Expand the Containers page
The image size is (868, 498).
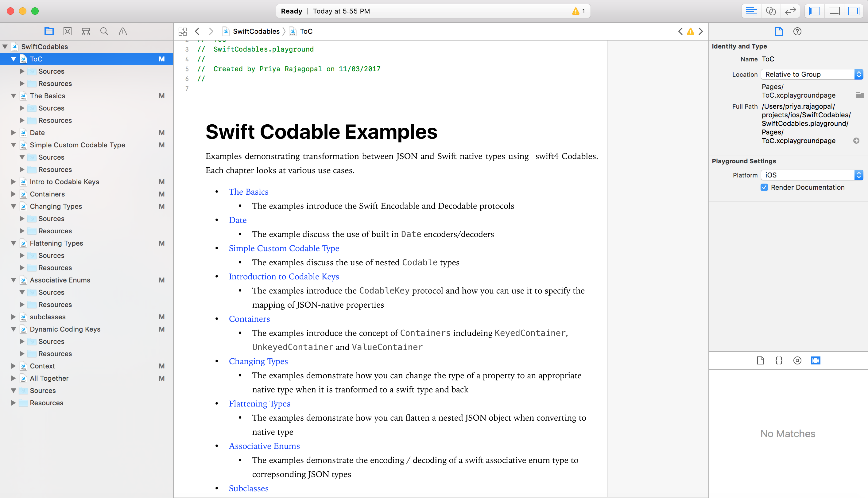[14, 194]
